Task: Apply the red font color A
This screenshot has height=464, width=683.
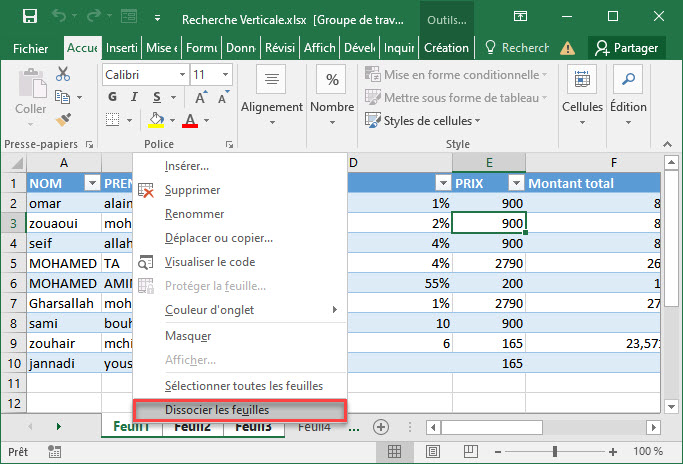Action: pyautogui.click(x=190, y=120)
